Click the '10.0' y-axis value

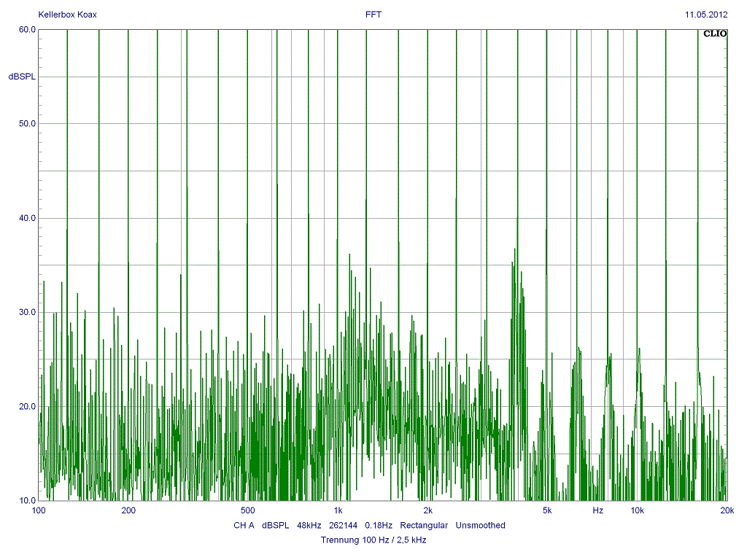point(27,500)
